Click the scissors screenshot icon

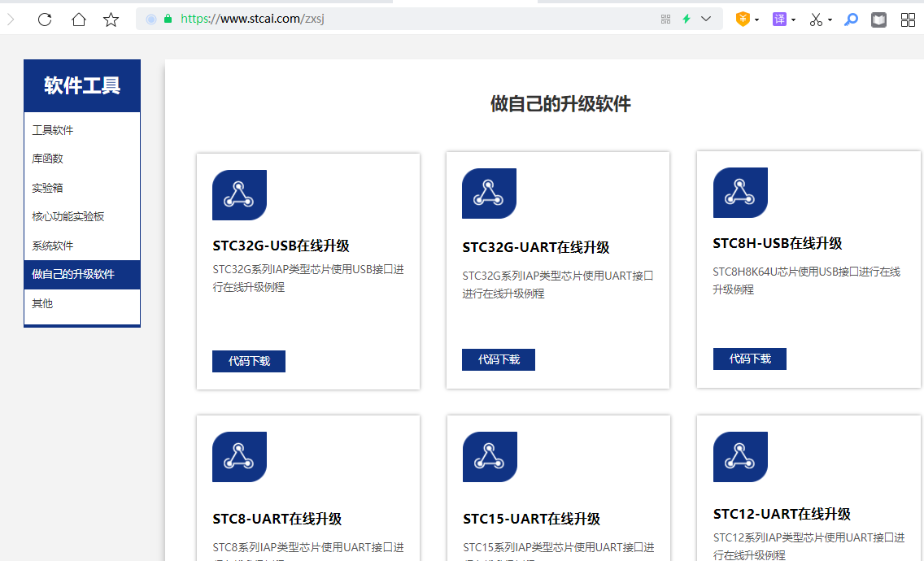click(816, 20)
